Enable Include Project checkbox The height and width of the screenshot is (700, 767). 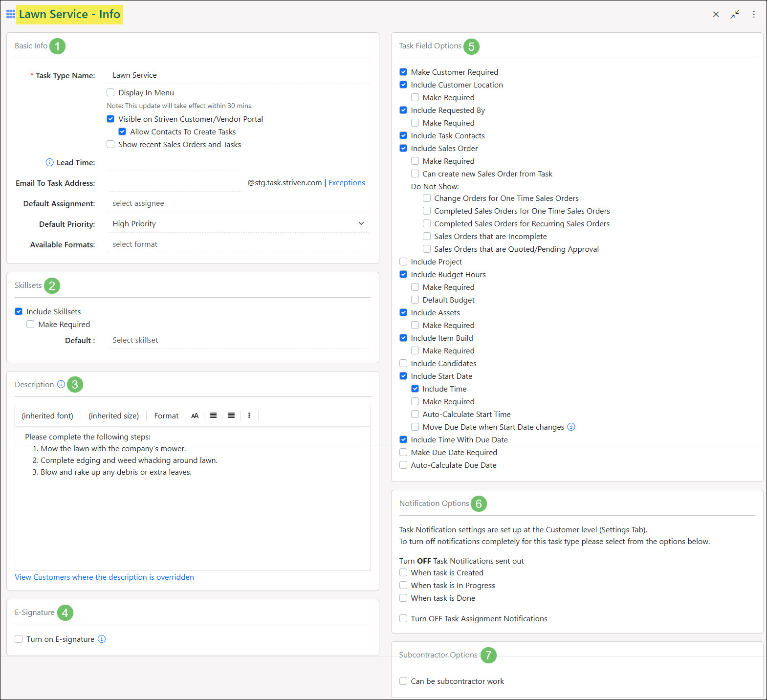pyautogui.click(x=403, y=262)
